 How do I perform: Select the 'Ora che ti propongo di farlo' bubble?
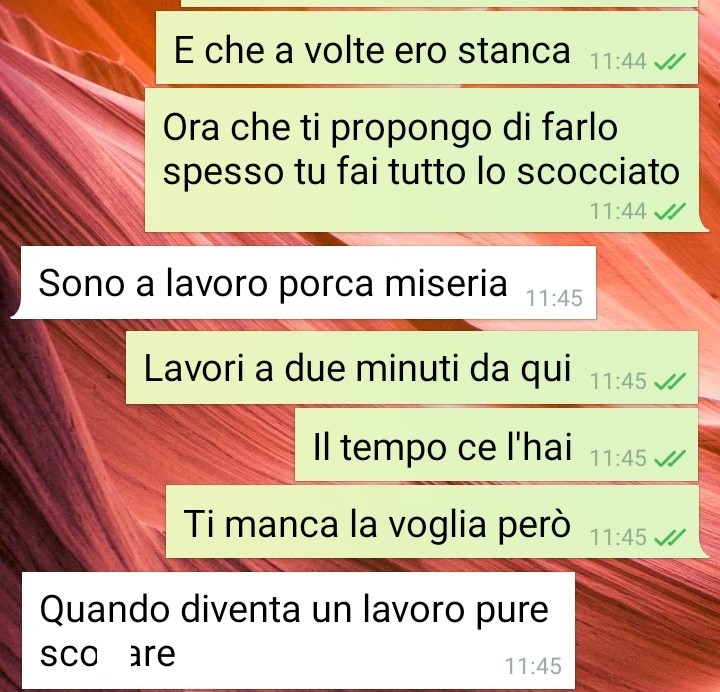point(427,160)
